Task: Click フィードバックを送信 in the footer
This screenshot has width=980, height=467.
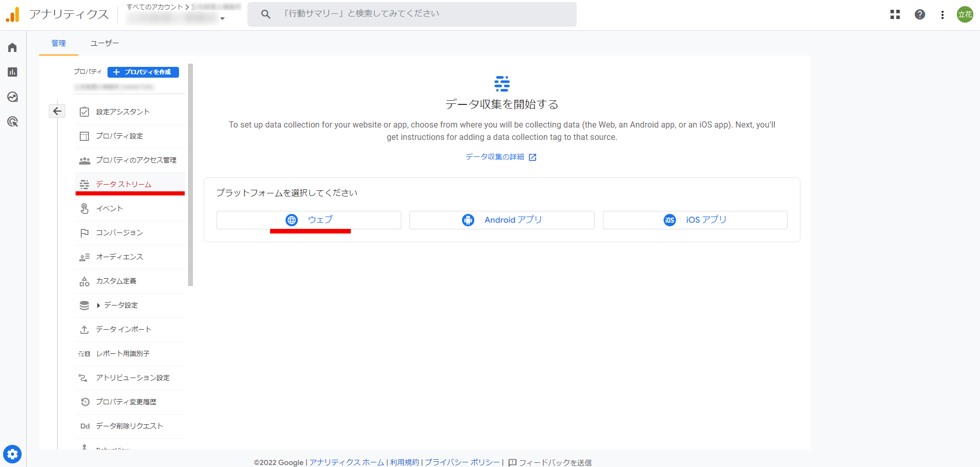Action: tap(555, 462)
